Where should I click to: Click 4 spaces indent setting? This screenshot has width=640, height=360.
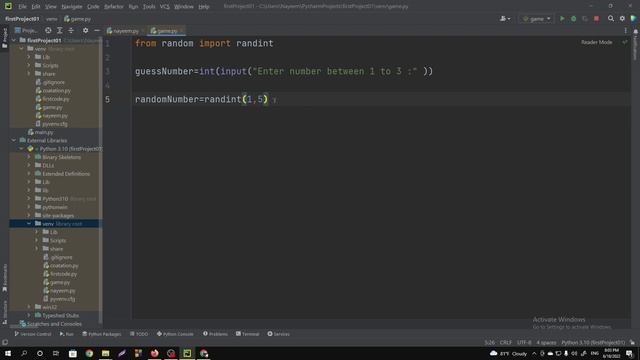tap(546, 342)
